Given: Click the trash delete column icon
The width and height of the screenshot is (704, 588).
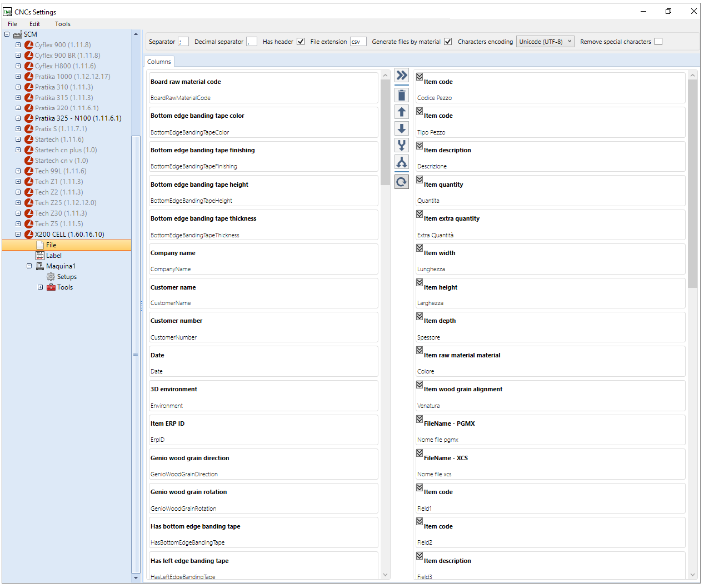Looking at the screenshot, I should pos(402,95).
